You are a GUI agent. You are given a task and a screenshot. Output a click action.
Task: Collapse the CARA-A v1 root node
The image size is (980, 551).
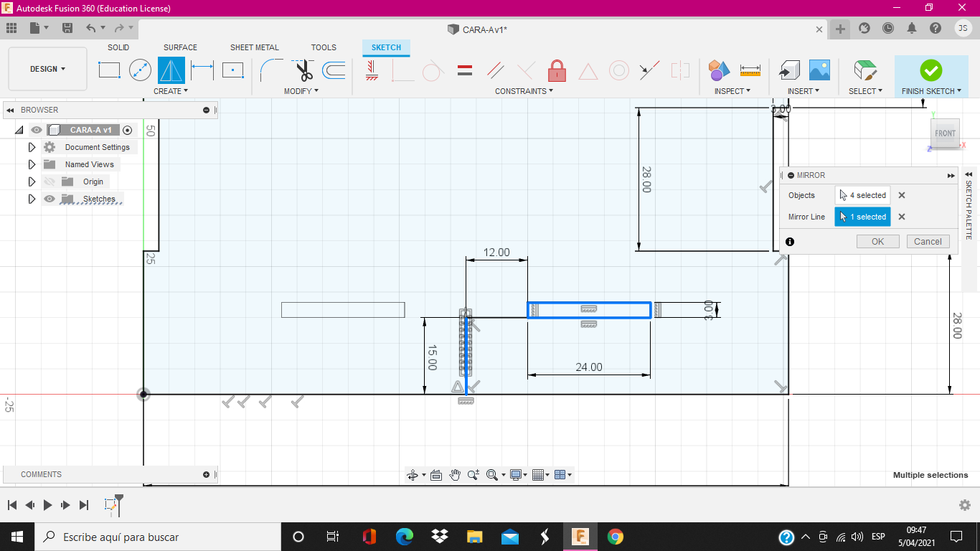(x=19, y=130)
